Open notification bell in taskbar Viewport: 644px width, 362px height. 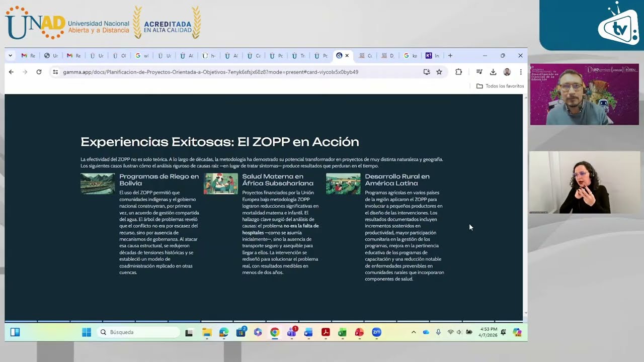tap(503, 332)
